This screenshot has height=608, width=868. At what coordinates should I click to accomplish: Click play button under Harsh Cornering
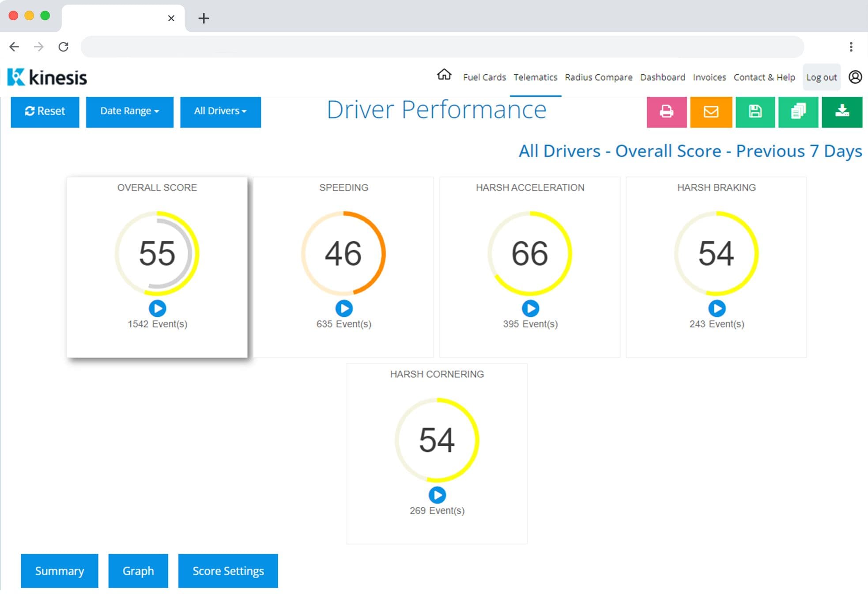tap(437, 495)
